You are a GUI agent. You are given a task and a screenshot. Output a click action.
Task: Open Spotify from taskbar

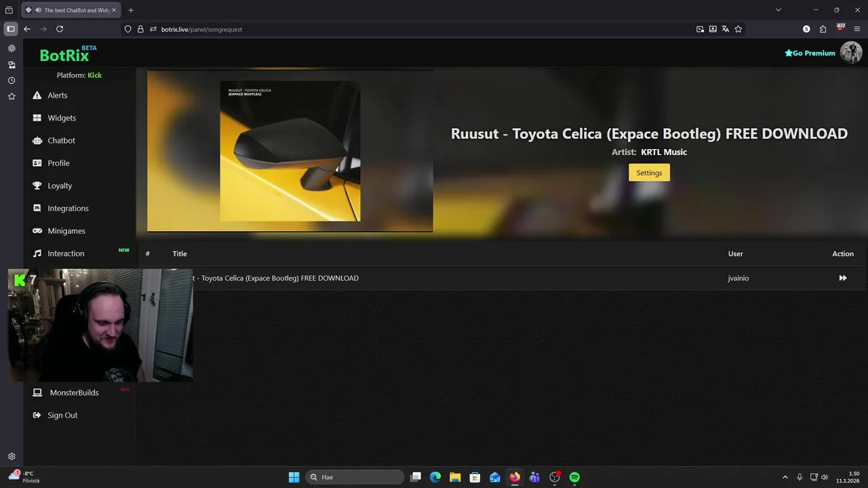pyautogui.click(x=574, y=477)
